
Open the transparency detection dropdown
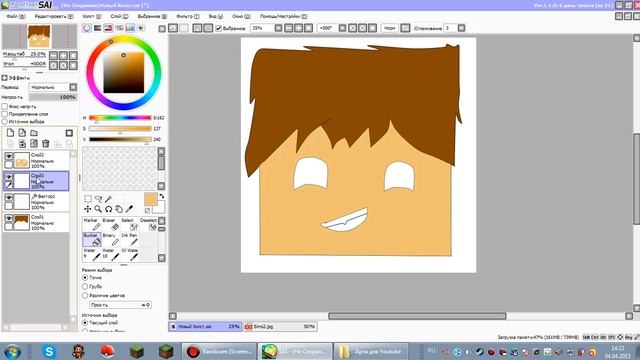(x=120, y=305)
